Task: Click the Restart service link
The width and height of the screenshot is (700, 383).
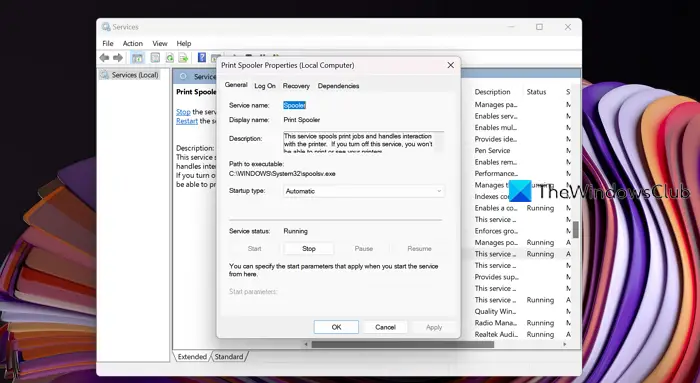Action: [x=187, y=121]
